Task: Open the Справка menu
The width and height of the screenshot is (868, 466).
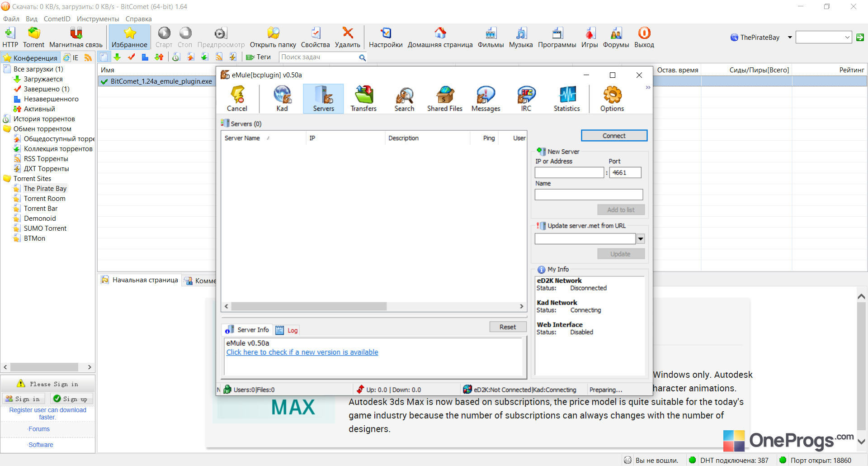Action: tap(138, 19)
